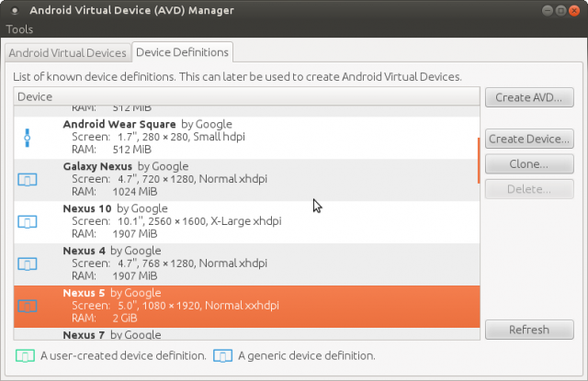
Task: Open the Tools menu
Action: click(x=19, y=29)
